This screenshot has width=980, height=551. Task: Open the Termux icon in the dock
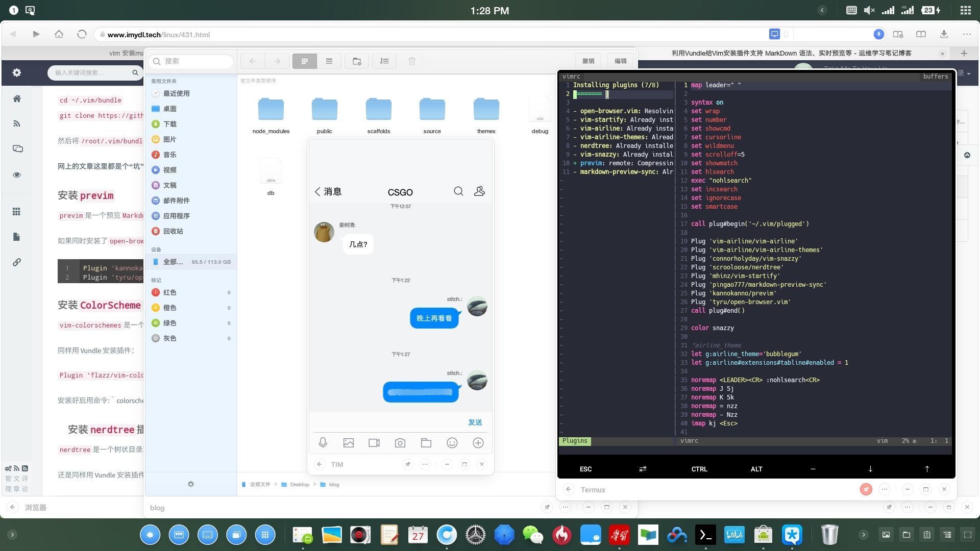pos(705,535)
